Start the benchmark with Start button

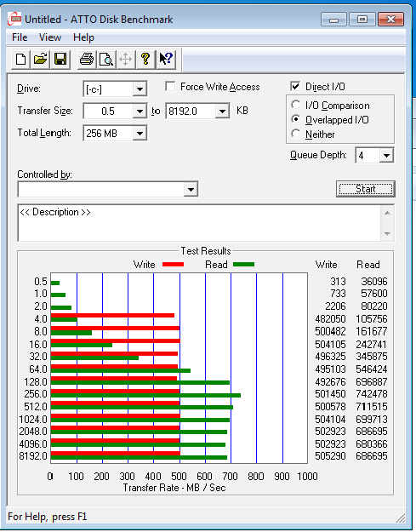click(366, 189)
